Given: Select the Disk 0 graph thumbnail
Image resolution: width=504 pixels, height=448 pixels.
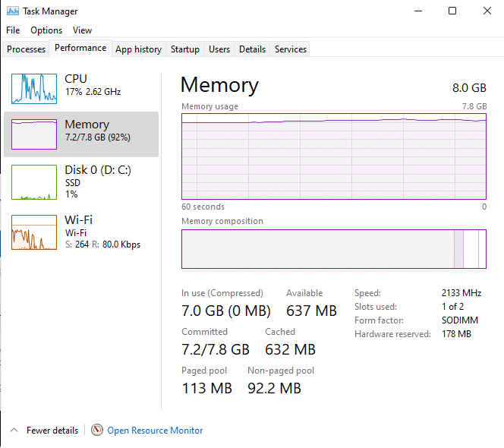Looking at the screenshot, I should coord(34,182).
